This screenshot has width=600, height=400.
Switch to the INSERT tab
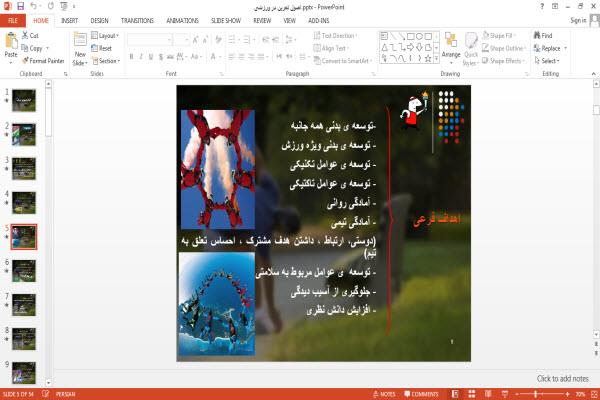[69, 21]
